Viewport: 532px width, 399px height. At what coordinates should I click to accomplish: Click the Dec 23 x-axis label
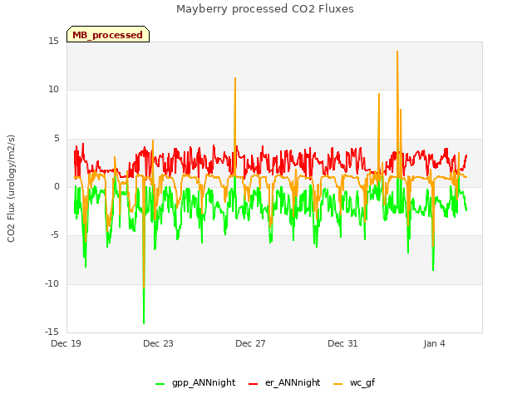[x=158, y=343]
